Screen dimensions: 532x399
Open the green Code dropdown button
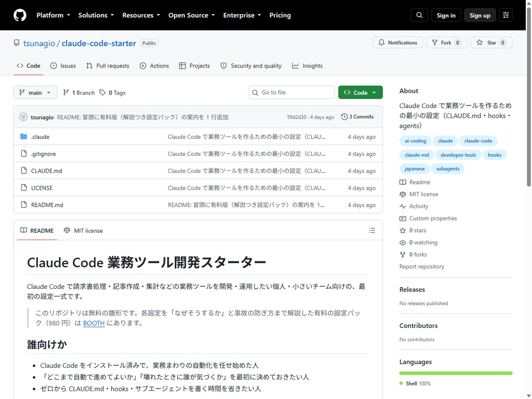click(x=361, y=92)
